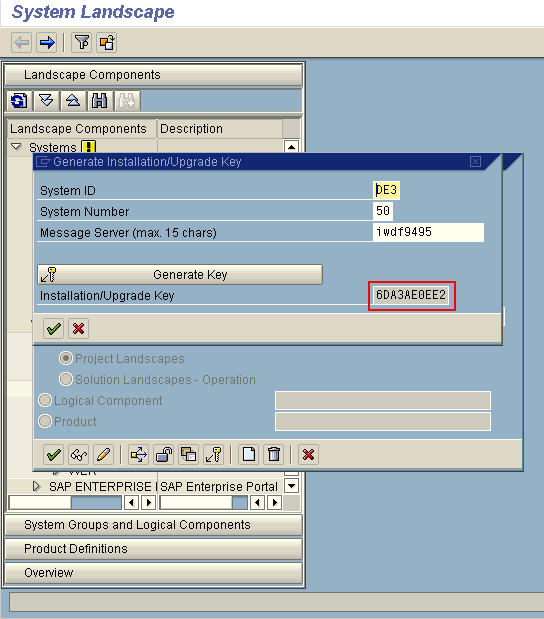Open the Product Definitions tab
Image resolution: width=544 pixels, height=619 pixels.
coord(154,549)
